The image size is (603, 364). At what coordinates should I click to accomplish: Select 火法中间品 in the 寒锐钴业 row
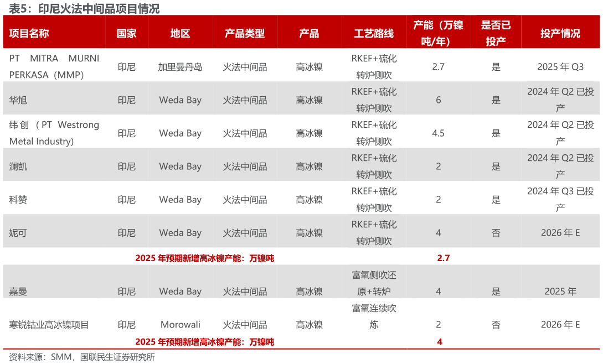coord(245,325)
